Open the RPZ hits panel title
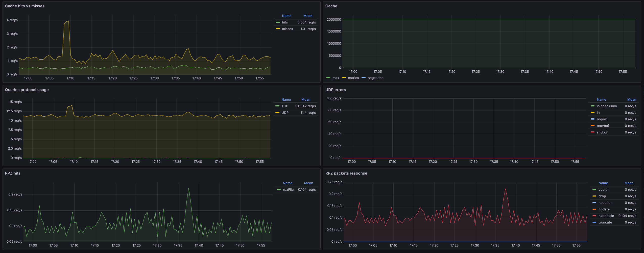The image size is (644, 253). (x=13, y=173)
